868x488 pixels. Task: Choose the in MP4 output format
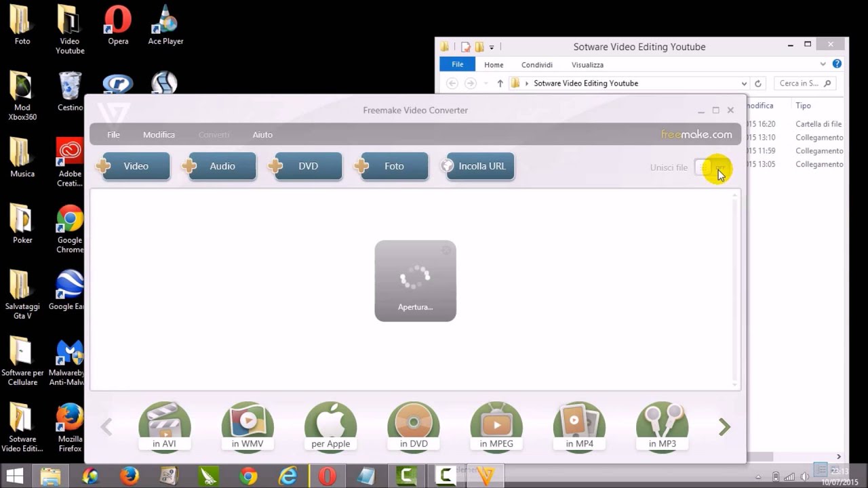[579, 426]
